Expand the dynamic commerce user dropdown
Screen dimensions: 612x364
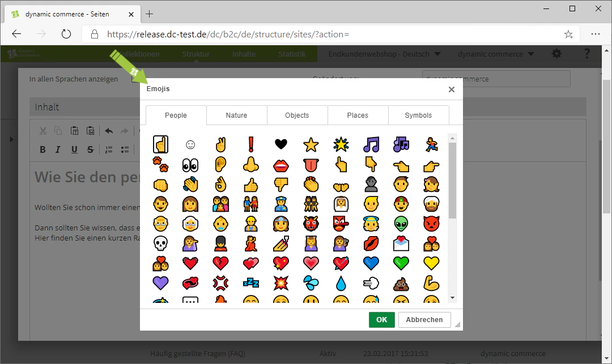[x=496, y=54]
